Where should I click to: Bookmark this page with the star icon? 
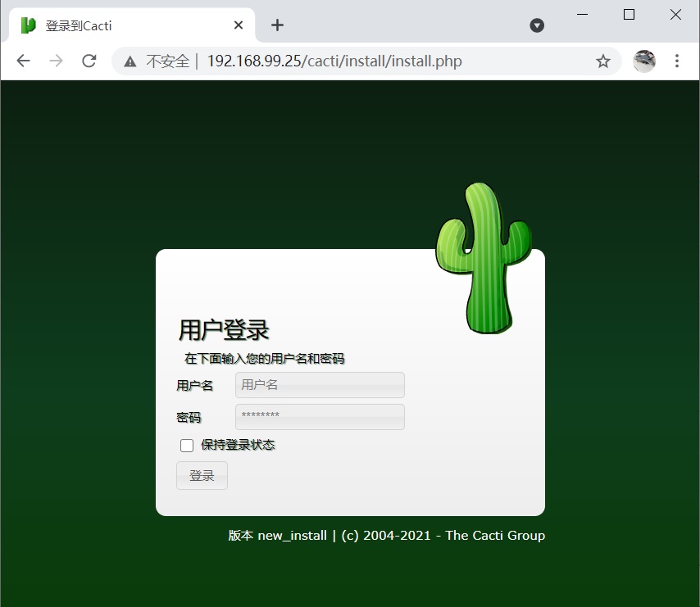[602, 61]
